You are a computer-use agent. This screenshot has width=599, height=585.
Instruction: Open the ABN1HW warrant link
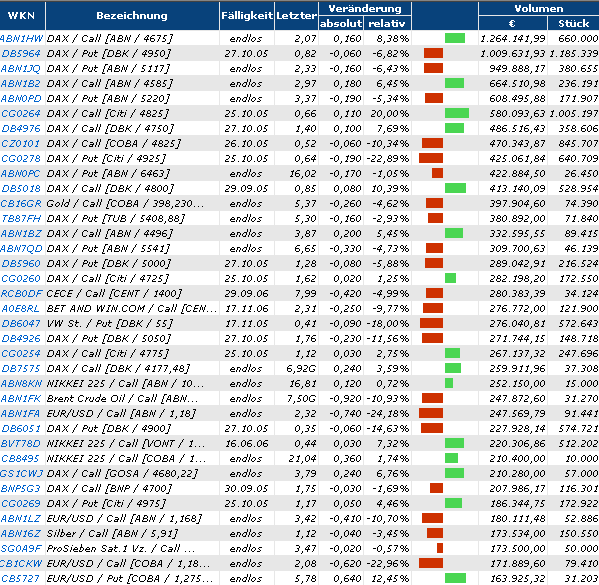(21, 39)
